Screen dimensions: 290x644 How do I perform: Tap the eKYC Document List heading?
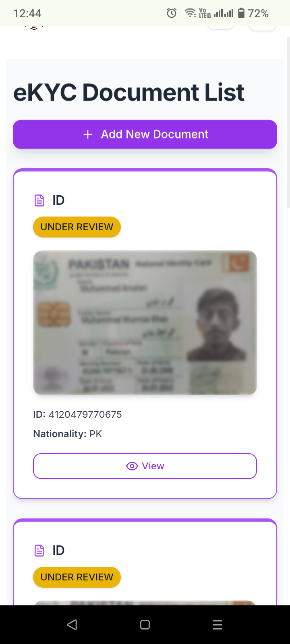tap(129, 92)
